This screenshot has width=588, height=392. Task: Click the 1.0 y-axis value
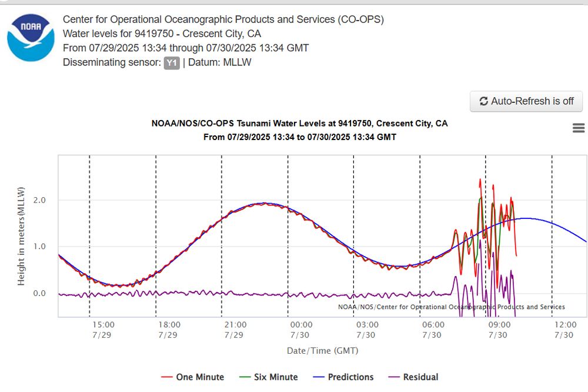(39, 247)
